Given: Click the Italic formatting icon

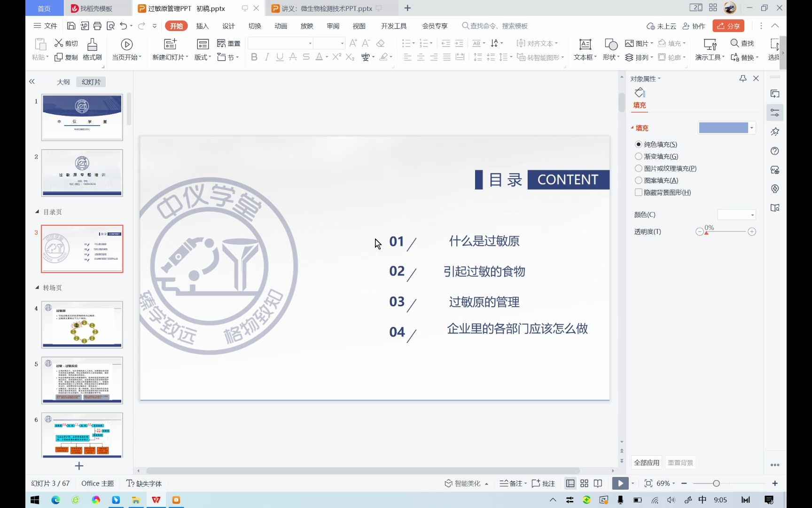Looking at the screenshot, I should pos(267,57).
